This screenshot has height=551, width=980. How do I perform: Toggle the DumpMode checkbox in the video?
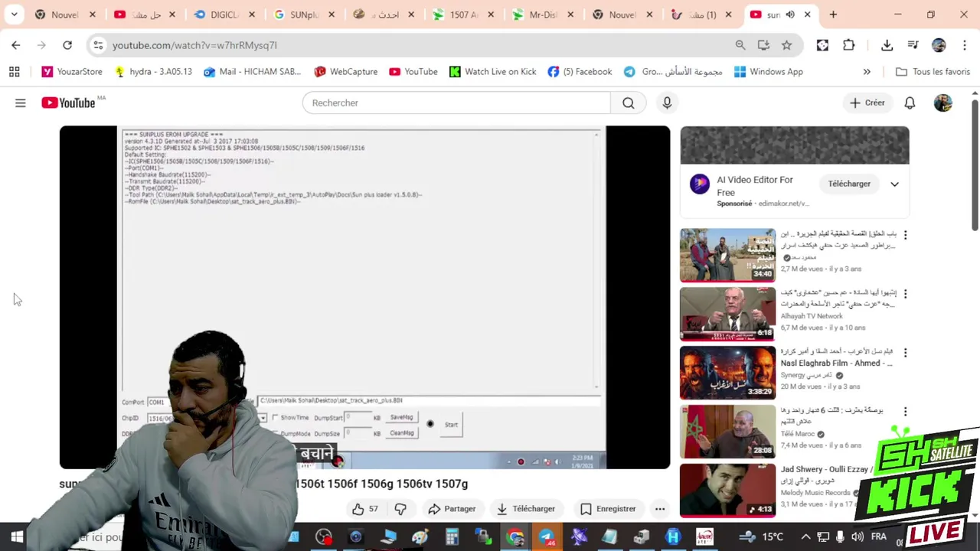[276, 434]
